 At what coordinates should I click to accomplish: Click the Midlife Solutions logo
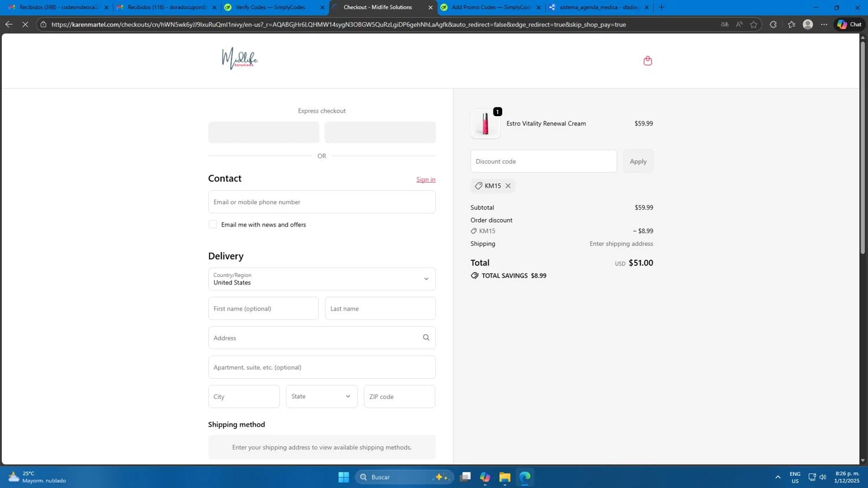click(x=240, y=58)
